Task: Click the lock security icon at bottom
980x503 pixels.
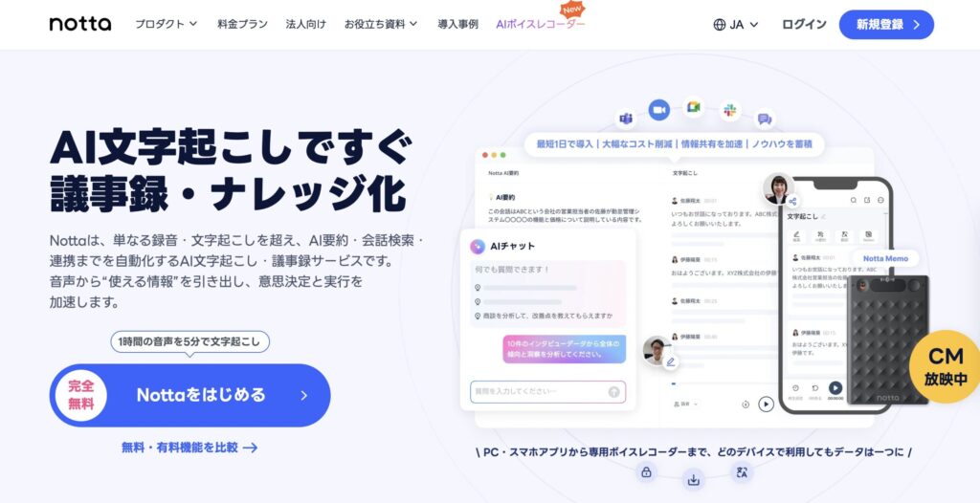Action: coord(646,472)
